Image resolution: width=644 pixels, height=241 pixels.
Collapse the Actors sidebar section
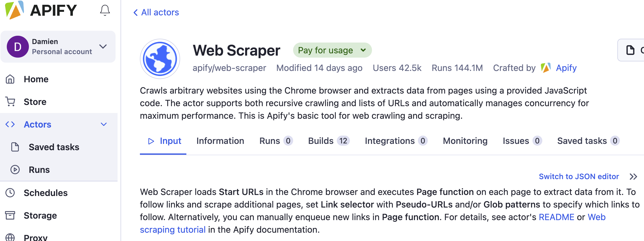pyautogui.click(x=104, y=125)
